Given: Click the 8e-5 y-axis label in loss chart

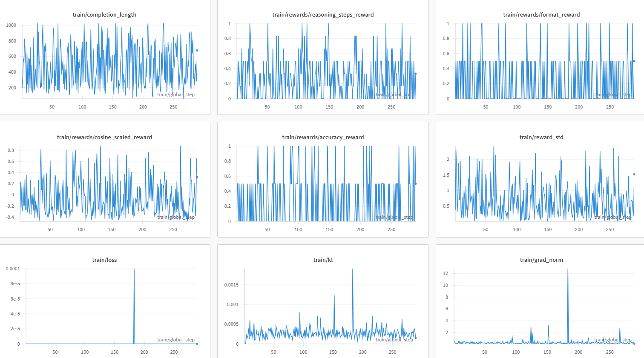Looking at the screenshot, I should pyautogui.click(x=15, y=284).
